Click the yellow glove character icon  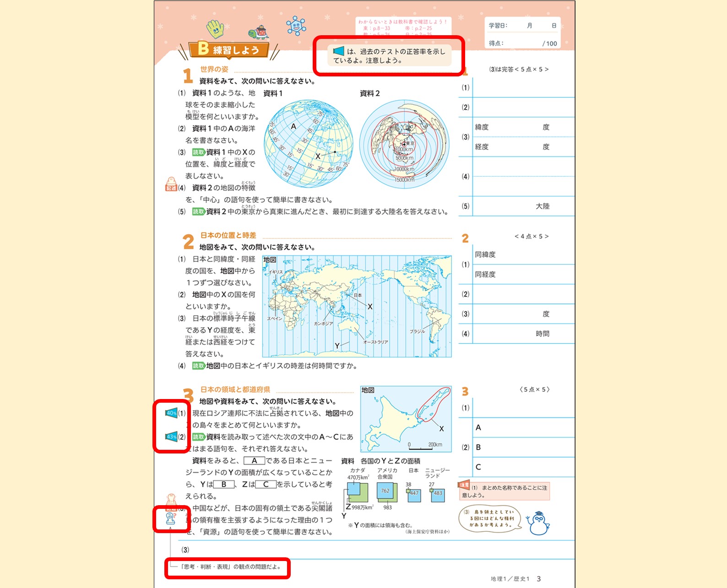click(215, 29)
